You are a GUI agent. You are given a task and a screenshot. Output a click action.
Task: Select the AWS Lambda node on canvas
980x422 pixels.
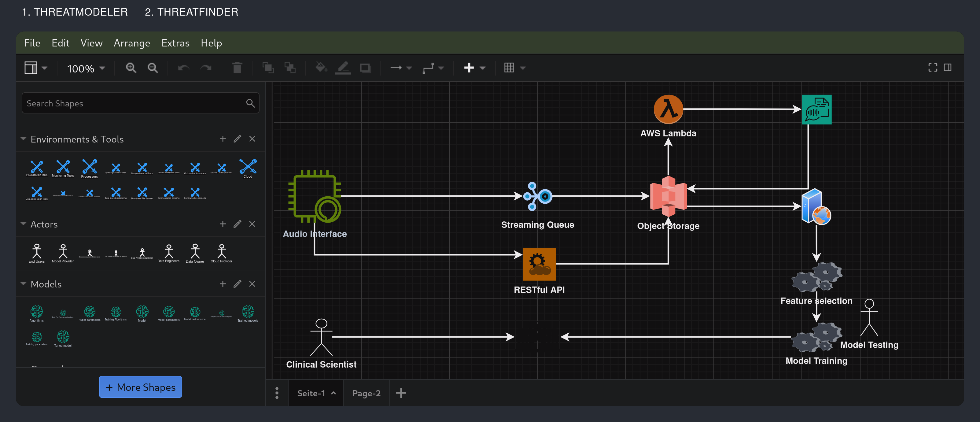pos(668,109)
